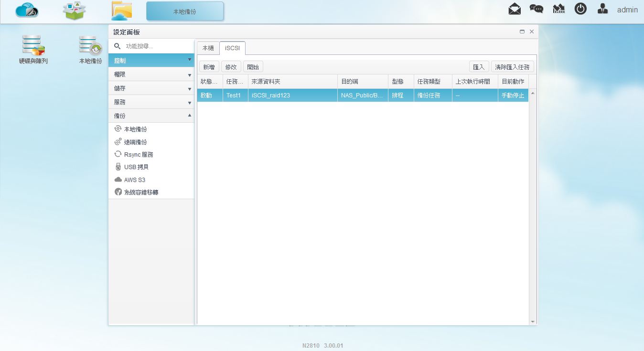Switch to the iSCSI tab
Image resolution: width=644 pixels, height=351 pixels.
pyautogui.click(x=232, y=48)
